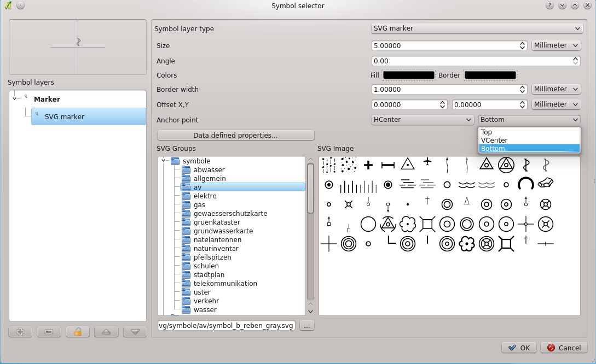Pick the bold plus SVG image
The image size is (596, 364).
(368, 165)
